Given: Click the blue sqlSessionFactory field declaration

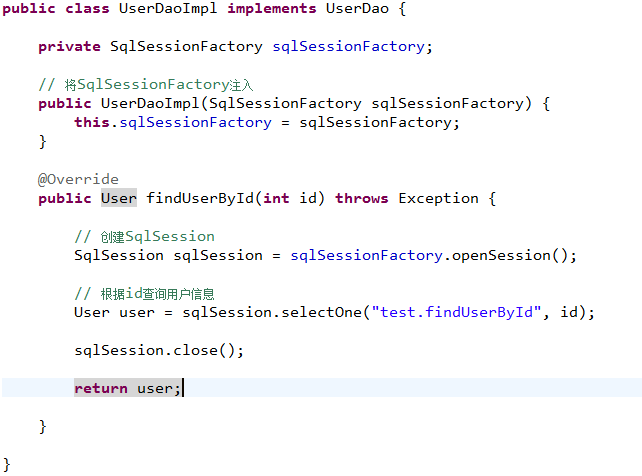Looking at the screenshot, I should coord(348,47).
